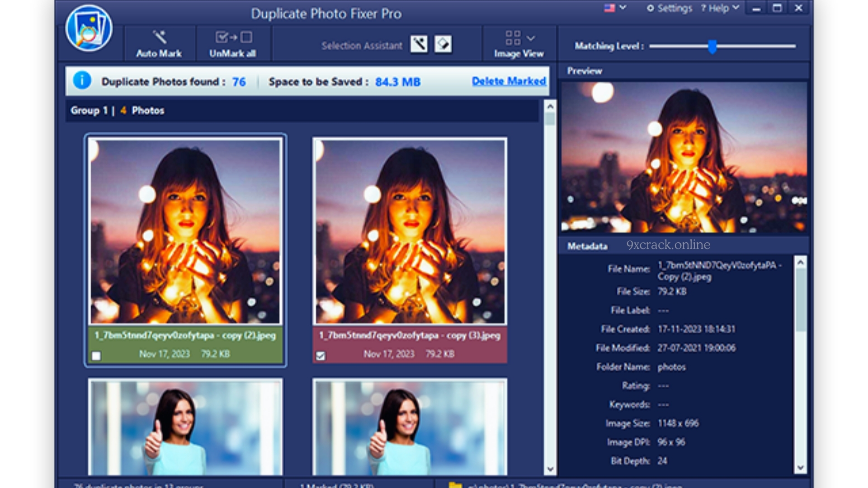Click the photo list scroll up arrow

coord(550,107)
